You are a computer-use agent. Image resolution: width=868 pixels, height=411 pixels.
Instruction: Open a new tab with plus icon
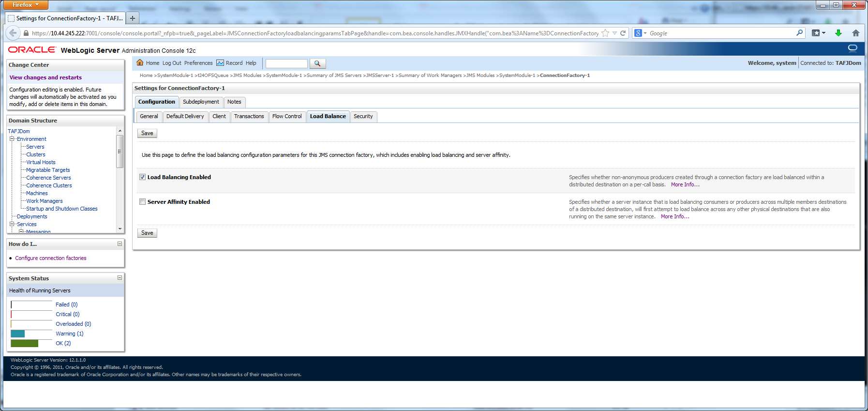(132, 18)
